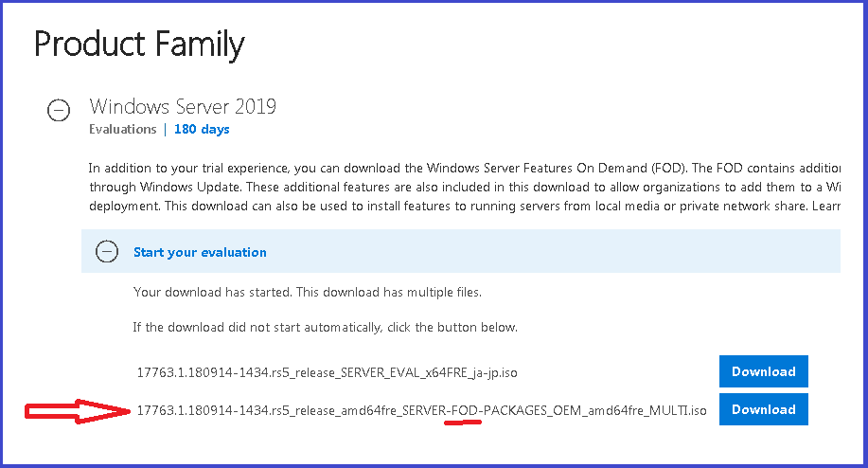Click the red-underlined FOD text

click(464, 410)
